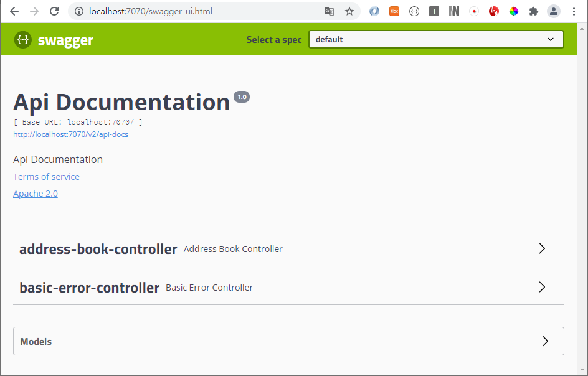Screen dimensions: 588x376
Task: Open the dark gray square extension icon
Action: (434, 11)
